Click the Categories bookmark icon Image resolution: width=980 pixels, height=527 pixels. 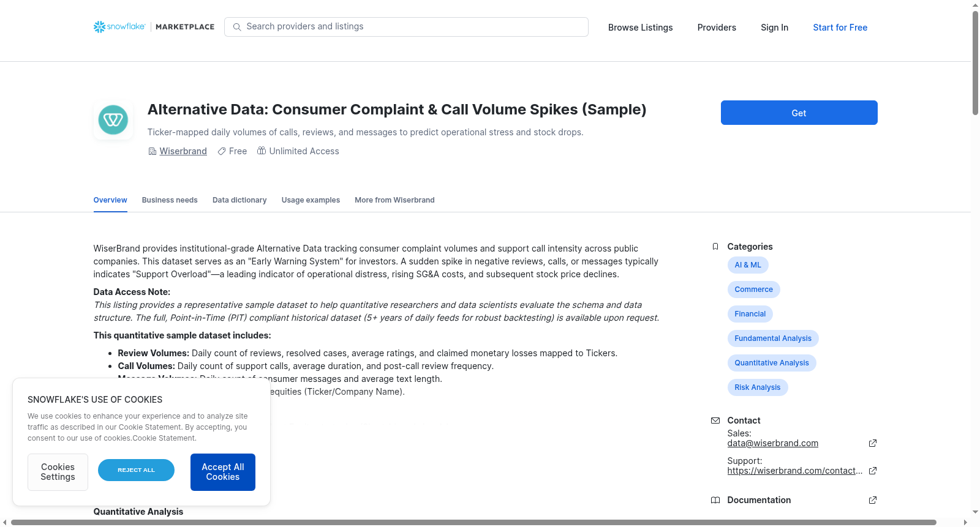pyautogui.click(x=715, y=247)
